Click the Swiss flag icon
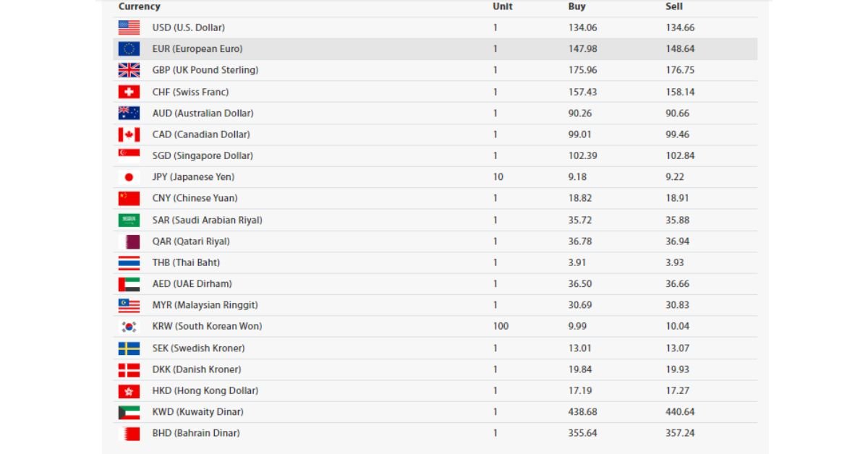Screen dimensions: 868x454 point(129,92)
